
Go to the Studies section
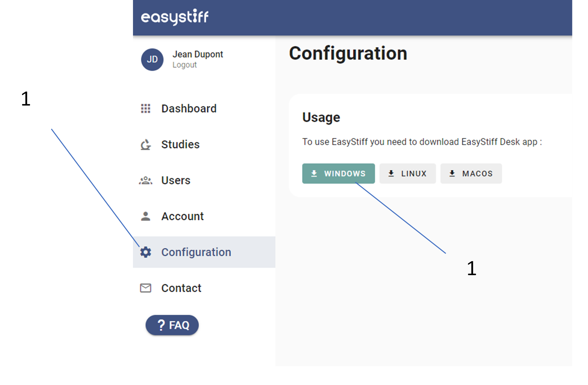click(x=180, y=145)
